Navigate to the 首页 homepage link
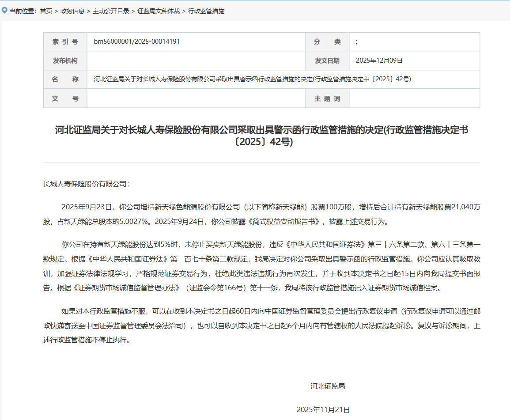Viewport: 510px width, 420px height. tap(48, 11)
